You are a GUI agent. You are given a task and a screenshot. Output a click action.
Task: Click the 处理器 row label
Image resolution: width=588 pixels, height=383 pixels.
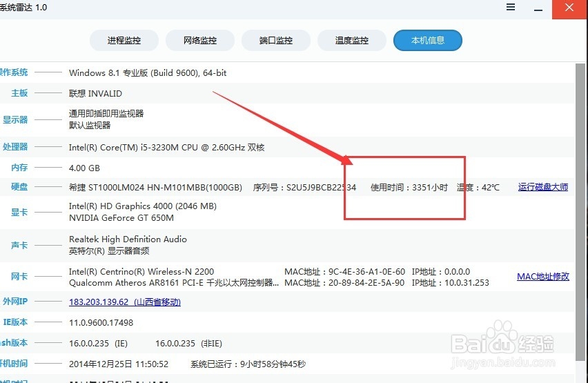point(15,147)
